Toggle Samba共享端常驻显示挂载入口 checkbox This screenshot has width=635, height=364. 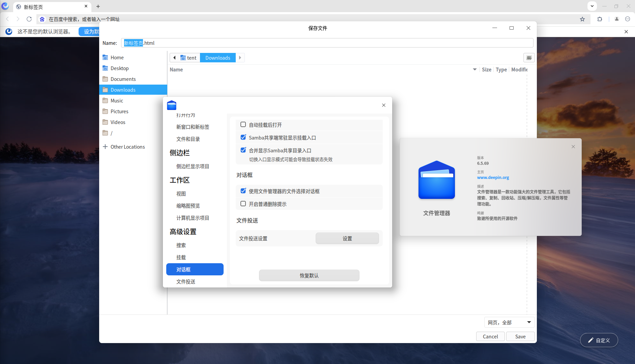(x=243, y=138)
